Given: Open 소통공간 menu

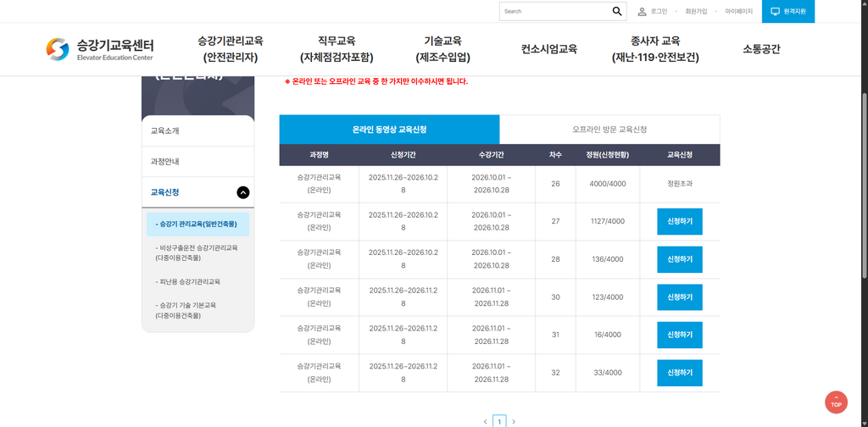Looking at the screenshot, I should coord(762,49).
